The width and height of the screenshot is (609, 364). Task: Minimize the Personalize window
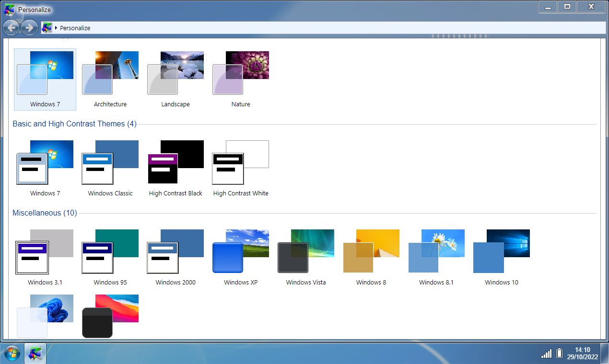point(548,6)
